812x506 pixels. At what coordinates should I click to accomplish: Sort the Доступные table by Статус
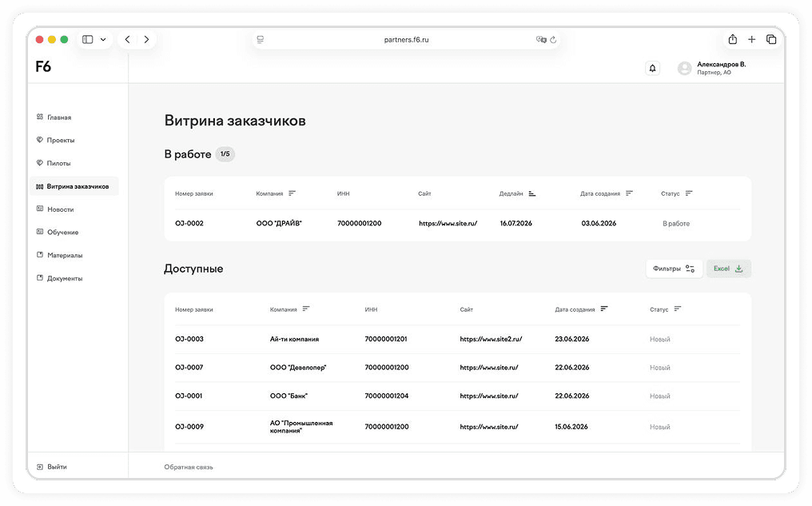pyautogui.click(x=678, y=309)
